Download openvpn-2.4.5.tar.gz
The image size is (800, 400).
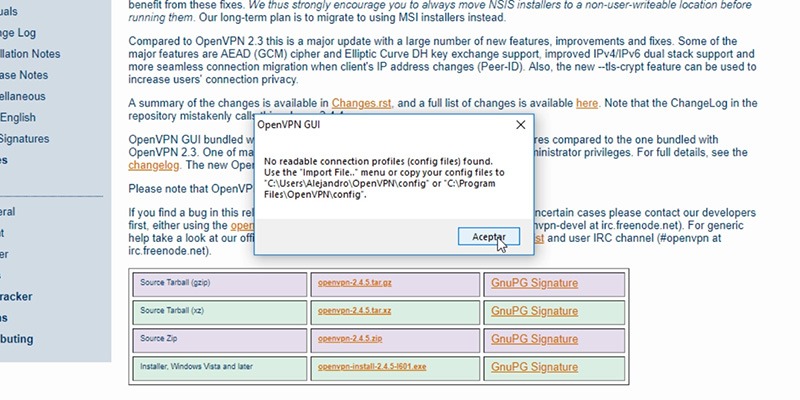(x=355, y=282)
